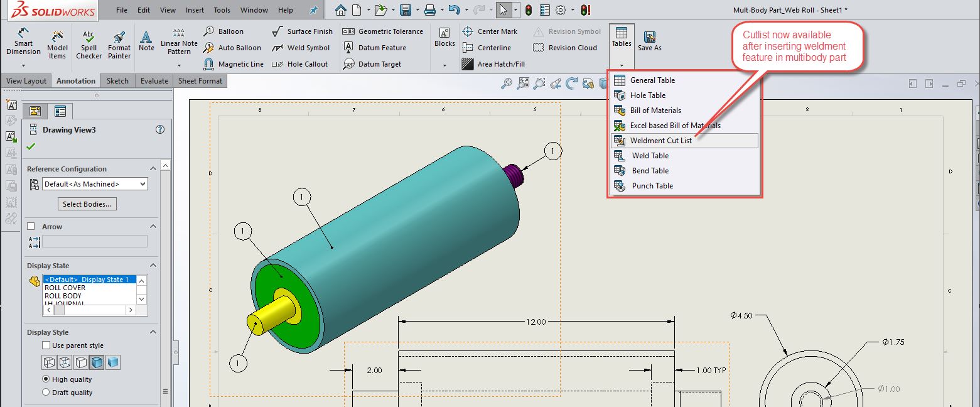The image size is (980, 407).
Task: Select High quality radio button
Action: [x=46, y=379]
